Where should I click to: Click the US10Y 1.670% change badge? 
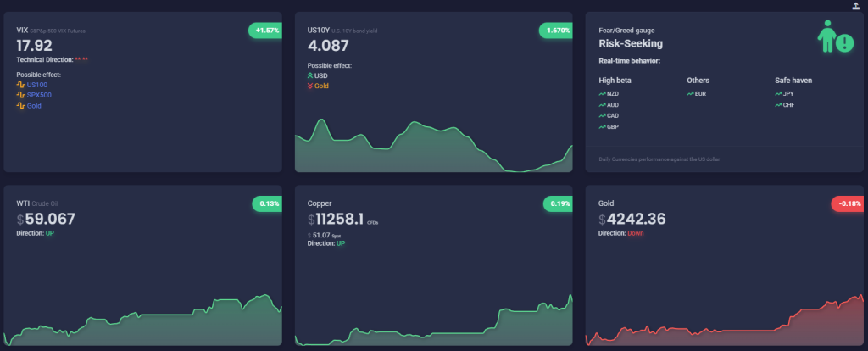coord(556,30)
